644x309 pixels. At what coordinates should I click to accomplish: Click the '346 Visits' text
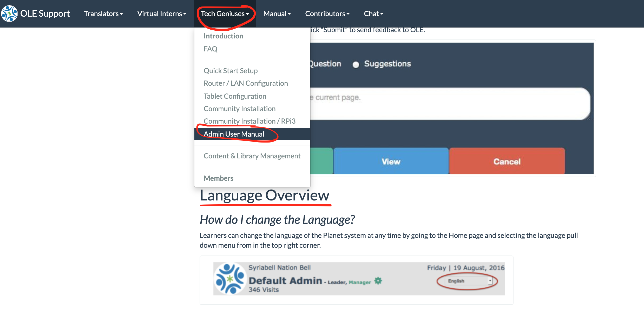[264, 290]
